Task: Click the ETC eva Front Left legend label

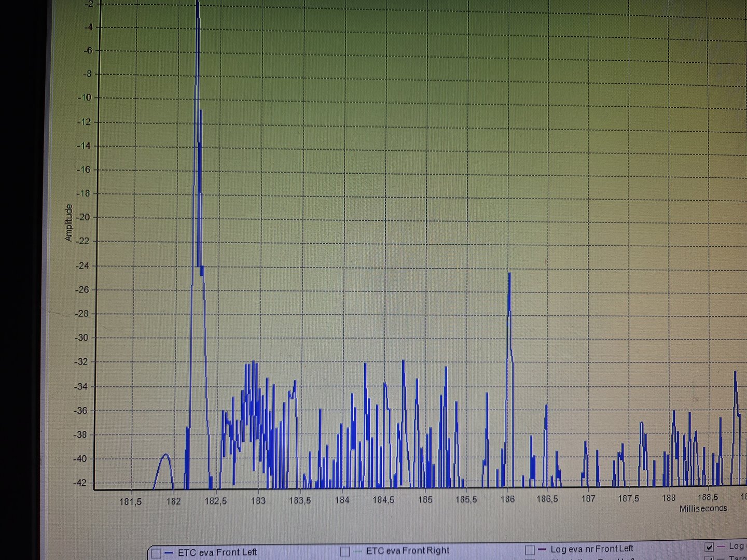Action: 217,553
